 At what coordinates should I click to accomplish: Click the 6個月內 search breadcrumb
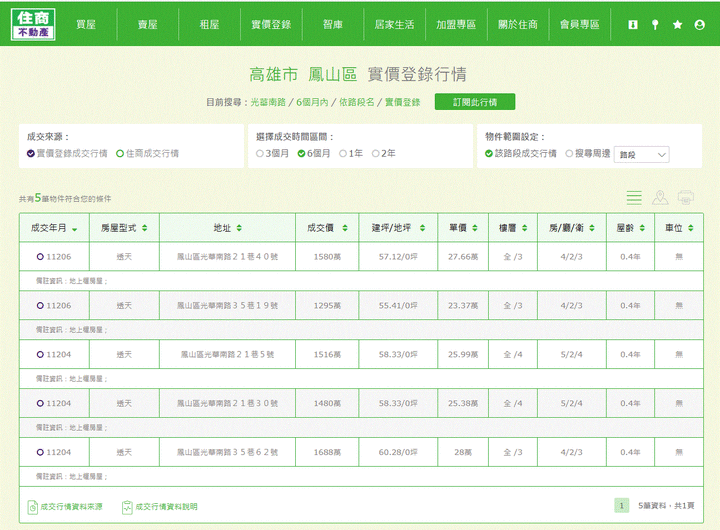pos(312,102)
